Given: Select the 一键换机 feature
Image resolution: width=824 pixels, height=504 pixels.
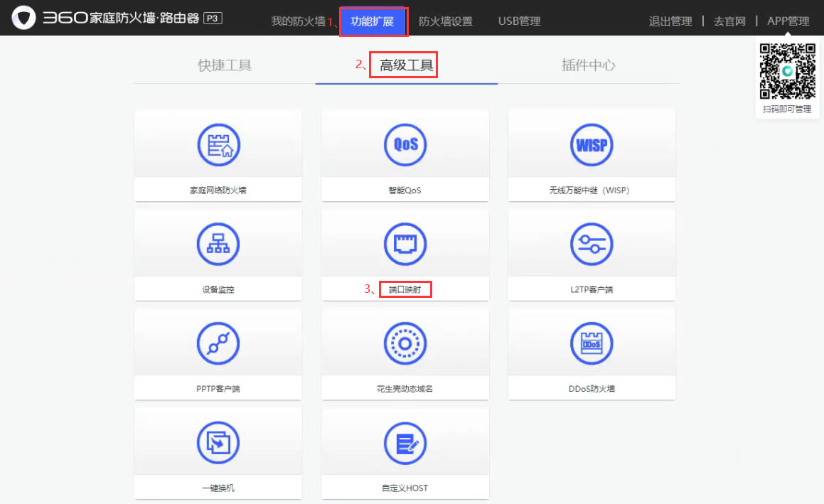Looking at the screenshot, I should [218, 453].
